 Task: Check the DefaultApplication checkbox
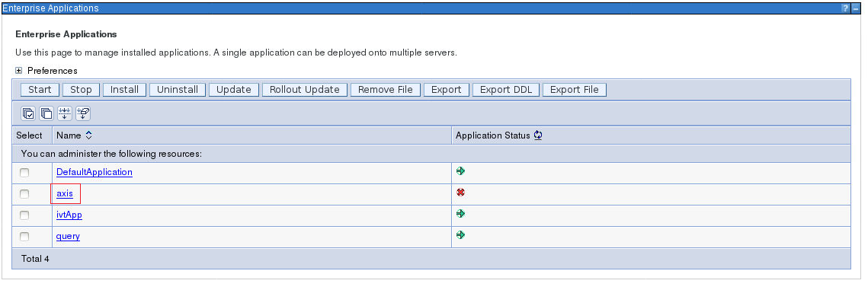[24, 173]
